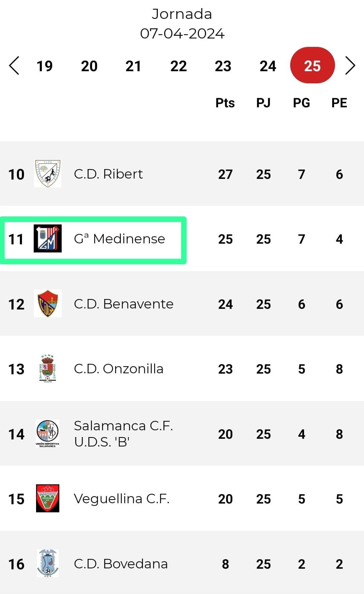
Task: Activate jornada 19 selector
Action: pos(45,66)
